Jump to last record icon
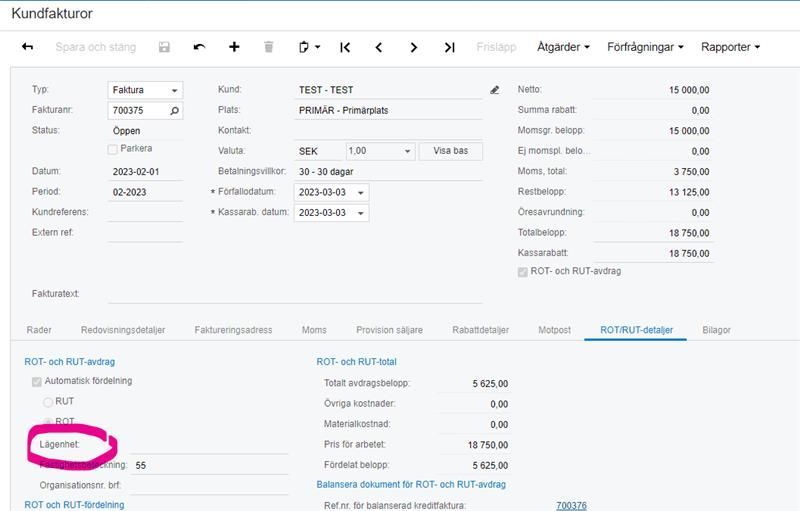The image size is (800, 511). (449, 47)
